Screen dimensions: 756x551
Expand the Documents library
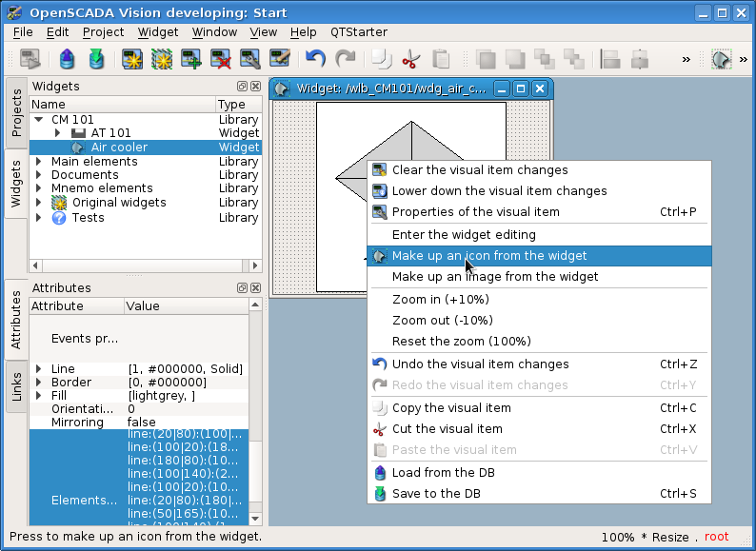[x=39, y=174]
